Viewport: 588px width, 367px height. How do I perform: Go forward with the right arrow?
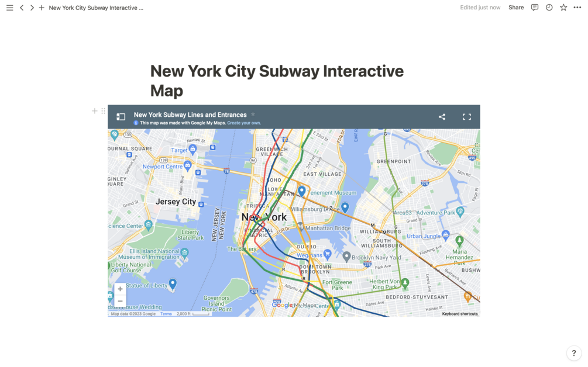pyautogui.click(x=32, y=8)
